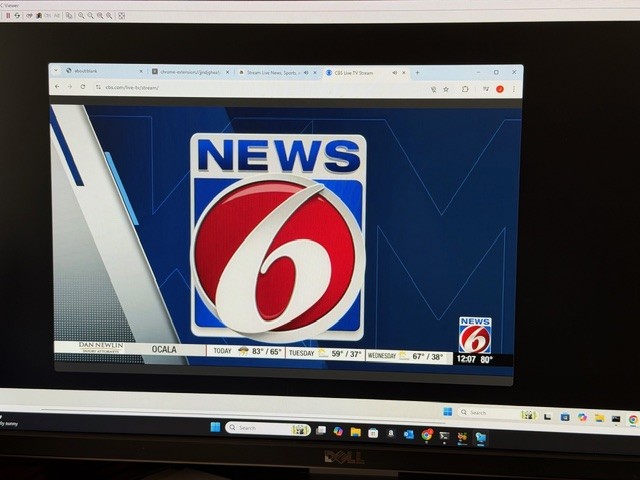Switch to the Stream Live News tab

272,72
